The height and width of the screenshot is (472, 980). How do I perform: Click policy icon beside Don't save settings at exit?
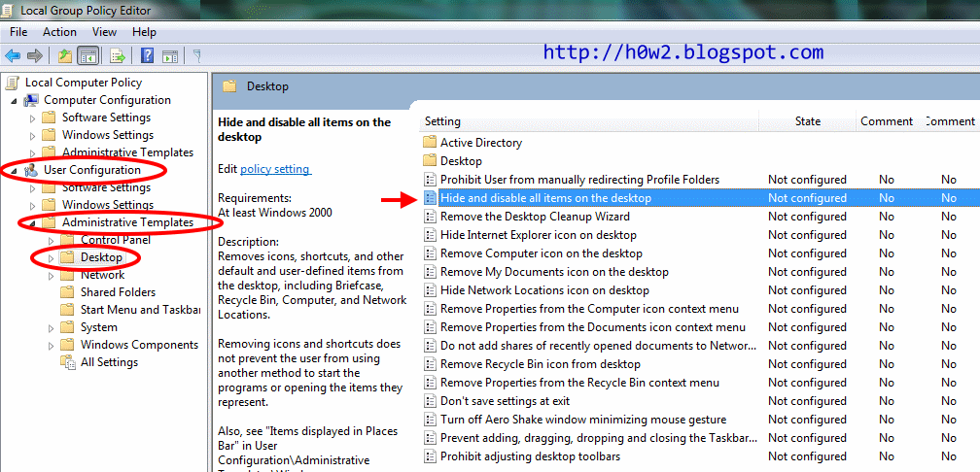pos(430,401)
